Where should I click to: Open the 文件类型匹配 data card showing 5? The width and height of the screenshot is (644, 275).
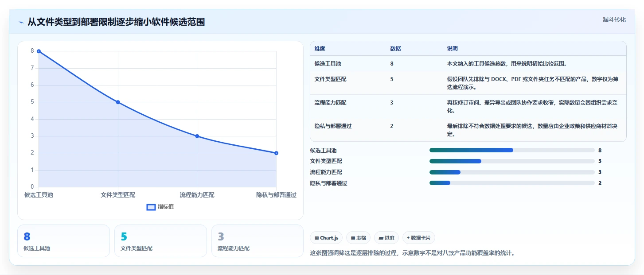click(x=160, y=241)
